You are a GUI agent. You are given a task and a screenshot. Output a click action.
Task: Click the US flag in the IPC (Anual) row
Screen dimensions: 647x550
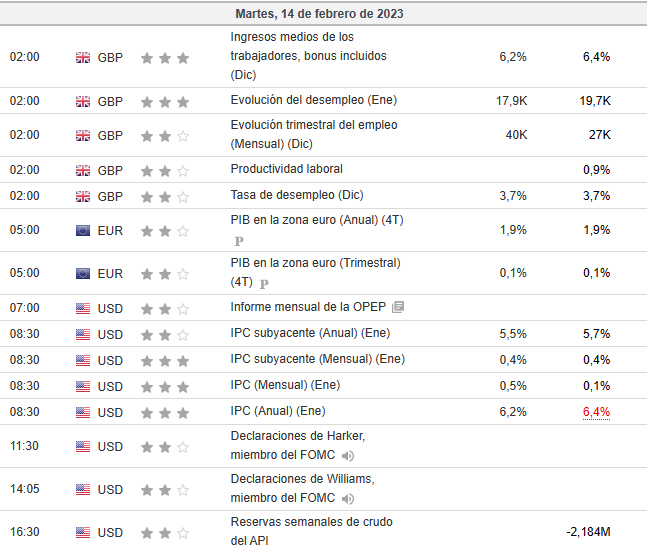[83, 412]
